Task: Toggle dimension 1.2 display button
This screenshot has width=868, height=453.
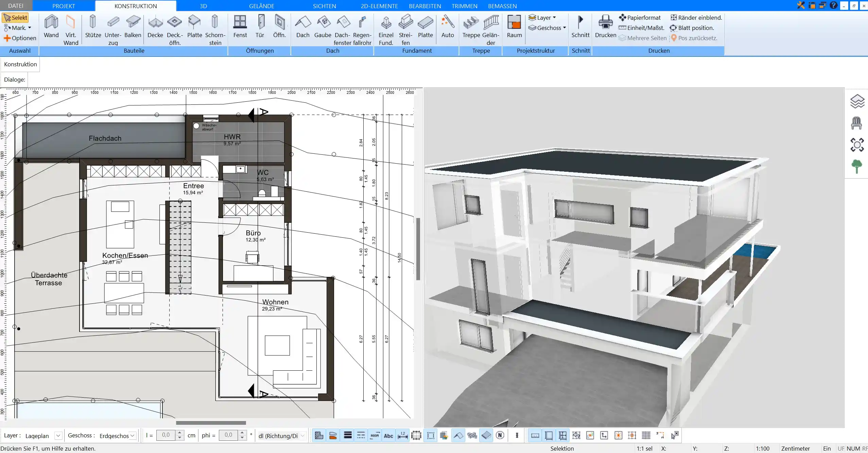Action: (403, 435)
